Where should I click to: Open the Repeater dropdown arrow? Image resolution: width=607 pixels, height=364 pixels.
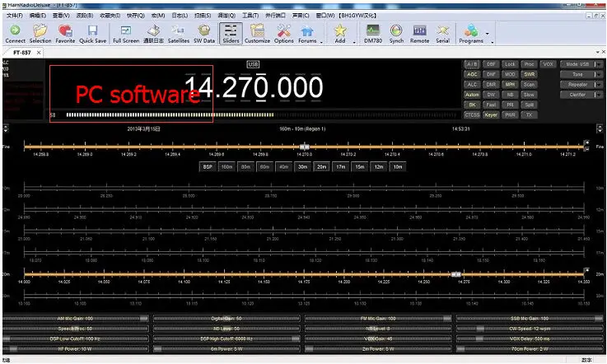pos(600,85)
